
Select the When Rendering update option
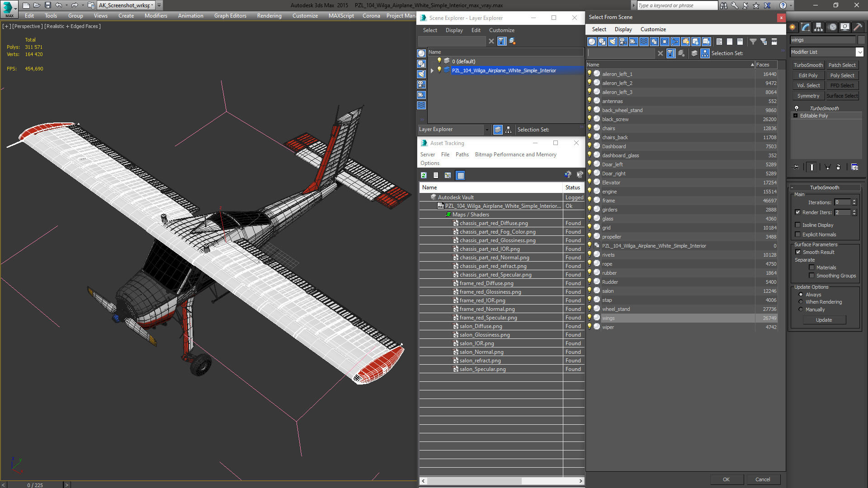pyautogui.click(x=801, y=302)
